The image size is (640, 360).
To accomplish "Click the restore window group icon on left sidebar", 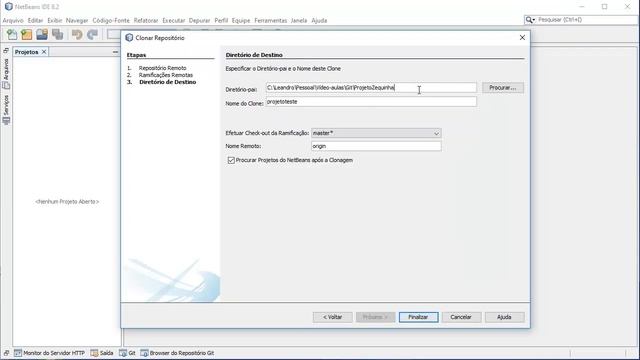I will pos(6,51).
